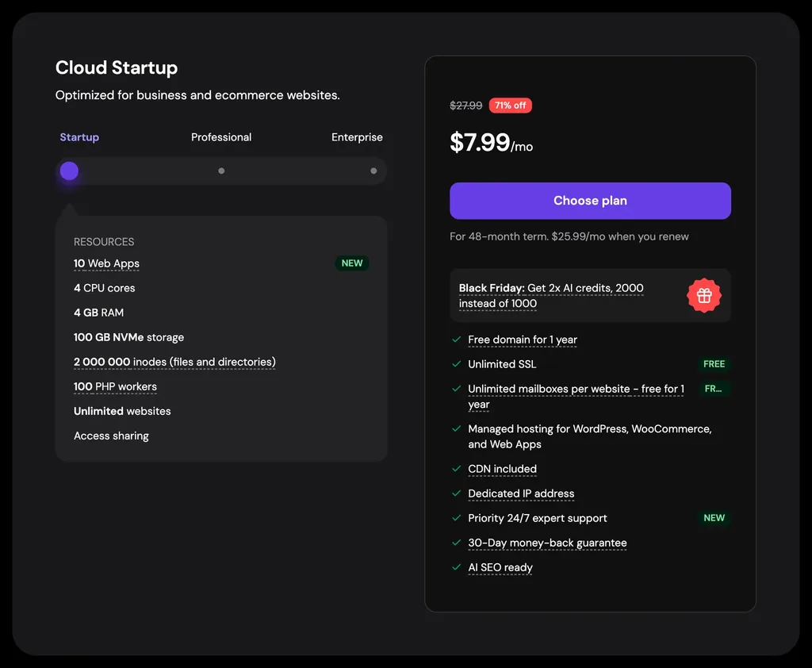The height and width of the screenshot is (668, 812).
Task: Click the truncated FR... badge
Action: [713, 389]
